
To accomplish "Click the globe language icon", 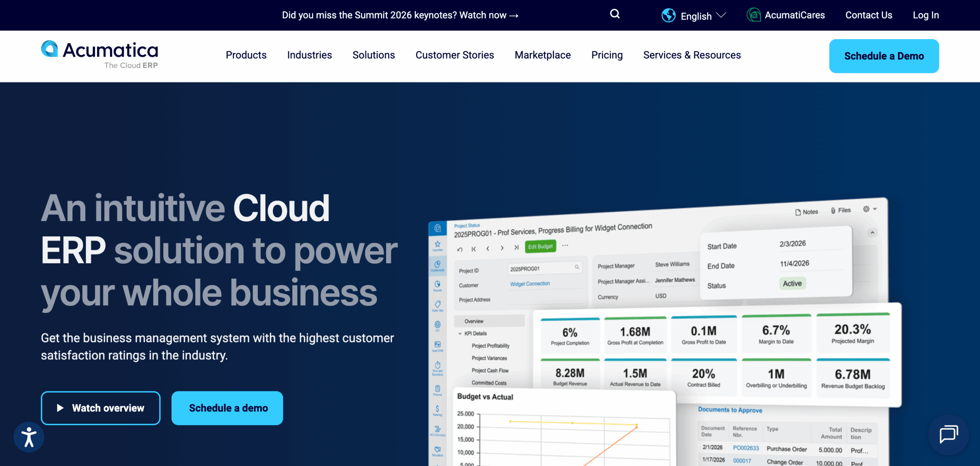I will pyautogui.click(x=668, y=15).
